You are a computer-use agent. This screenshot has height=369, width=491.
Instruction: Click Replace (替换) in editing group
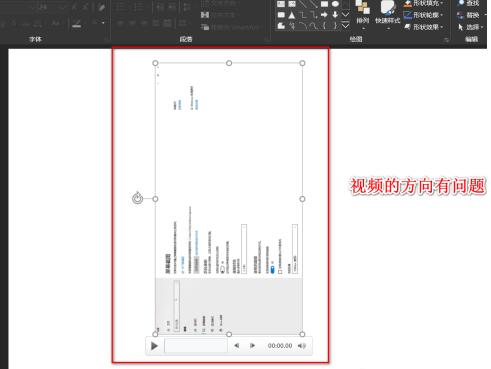[469, 15]
